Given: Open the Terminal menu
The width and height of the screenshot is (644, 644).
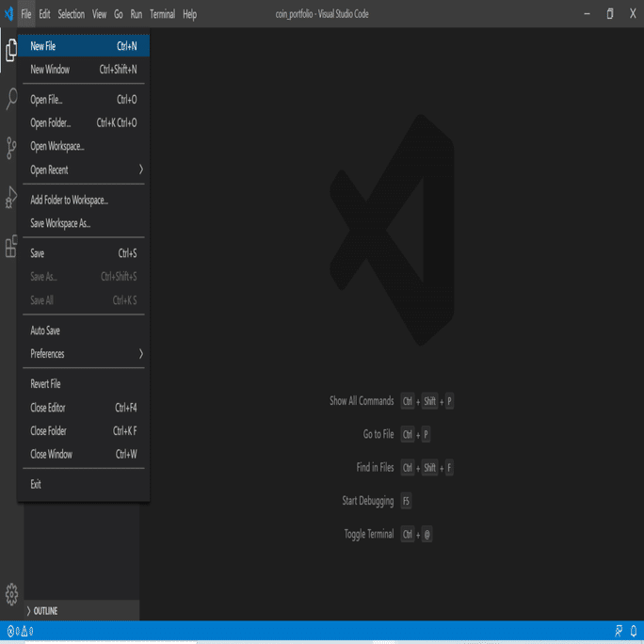Looking at the screenshot, I should pos(162,14).
